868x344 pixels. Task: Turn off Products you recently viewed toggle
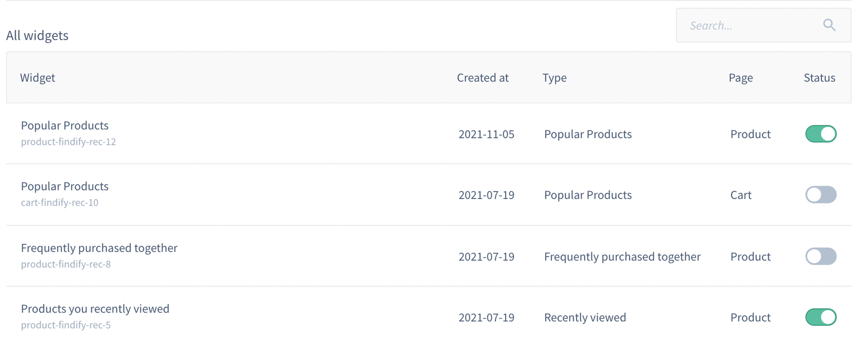click(820, 317)
